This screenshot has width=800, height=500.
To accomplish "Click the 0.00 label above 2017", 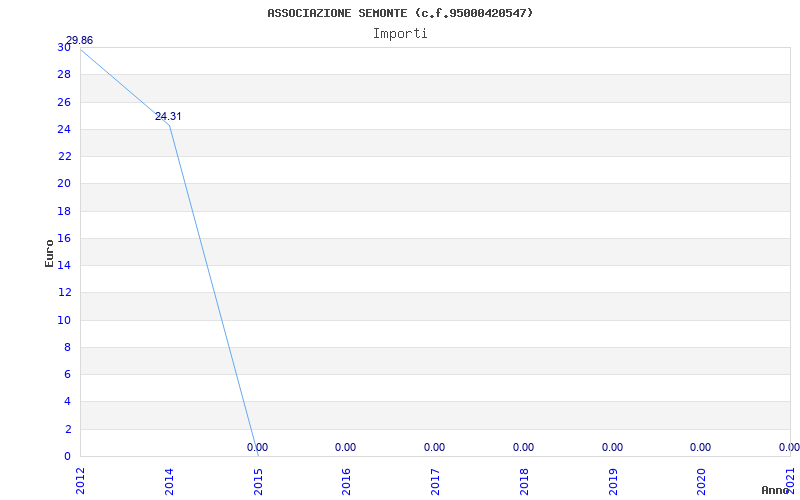I will point(434,447).
